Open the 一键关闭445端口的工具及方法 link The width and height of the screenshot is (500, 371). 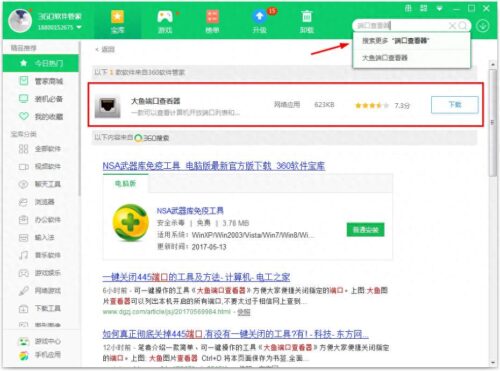coord(196,277)
